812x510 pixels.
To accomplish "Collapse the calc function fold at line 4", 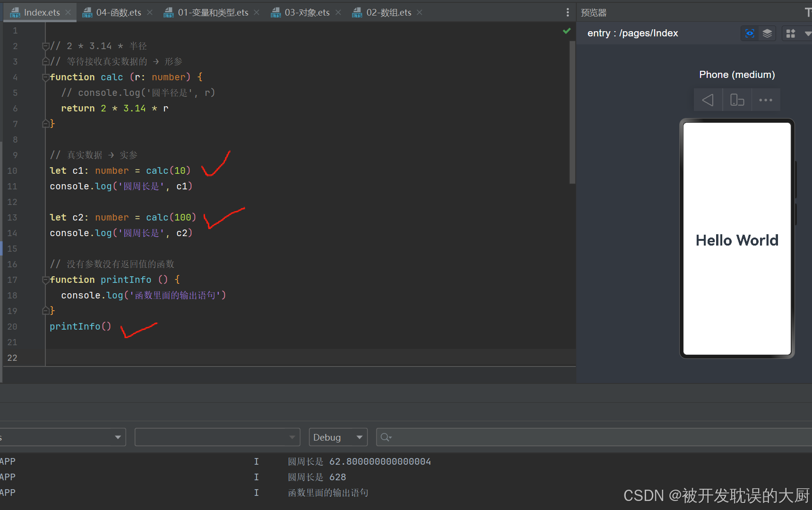I will pyautogui.click(x=45, y=77).
